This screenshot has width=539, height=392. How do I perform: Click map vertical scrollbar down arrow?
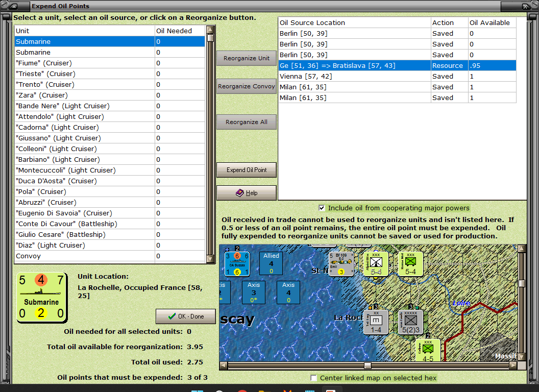click(522, 357)
